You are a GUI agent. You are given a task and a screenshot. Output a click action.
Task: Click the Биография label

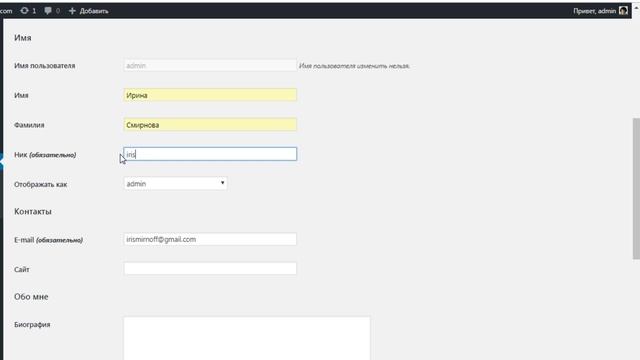click(x=32, y=324)
